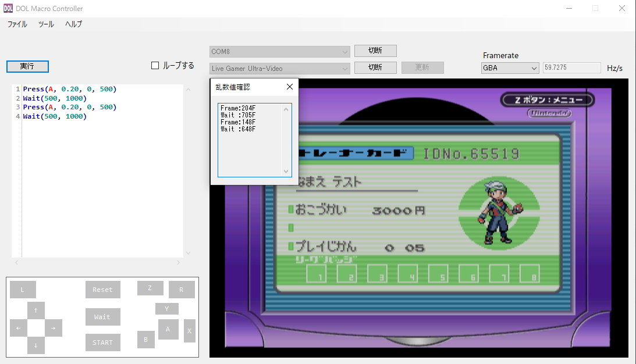636x364 pixels.
Task: Select the Frame:148F text line
Action: coord(238,122)
